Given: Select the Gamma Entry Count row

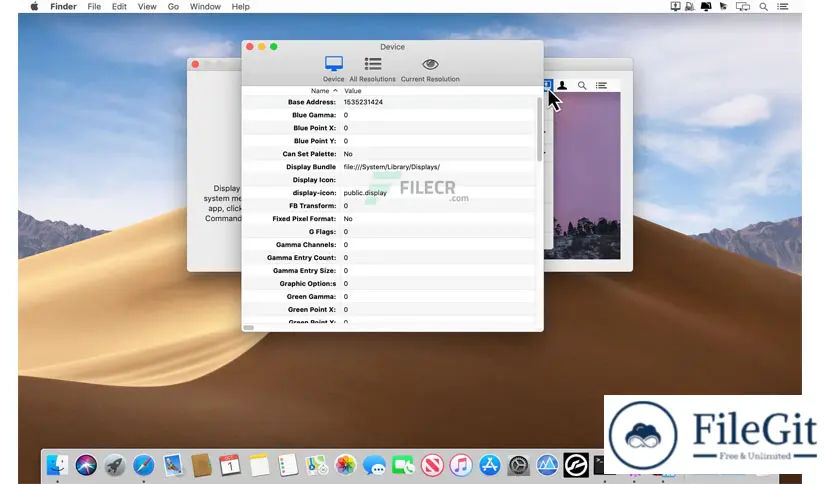Looking at the screenshot, I should pyautogui.click(x=389, y=257).
